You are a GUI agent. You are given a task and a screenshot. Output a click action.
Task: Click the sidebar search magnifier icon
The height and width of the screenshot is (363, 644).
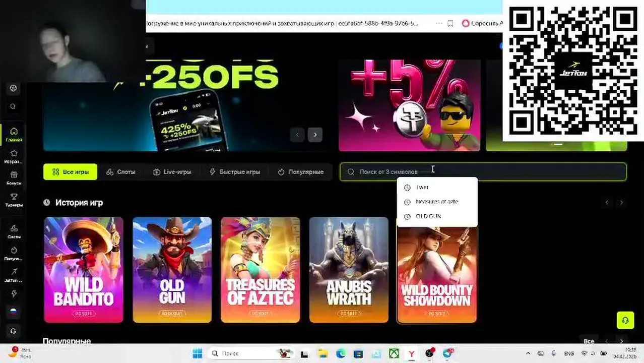(14, 106)
